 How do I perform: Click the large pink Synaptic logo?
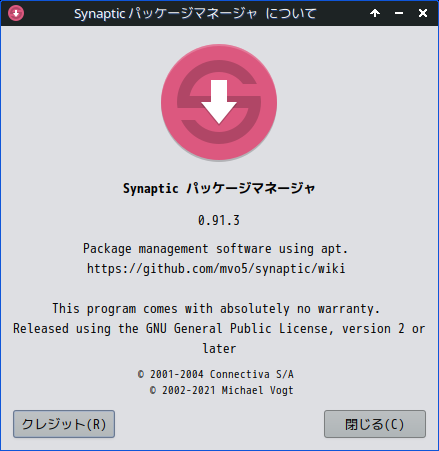(x=219, y=102)
